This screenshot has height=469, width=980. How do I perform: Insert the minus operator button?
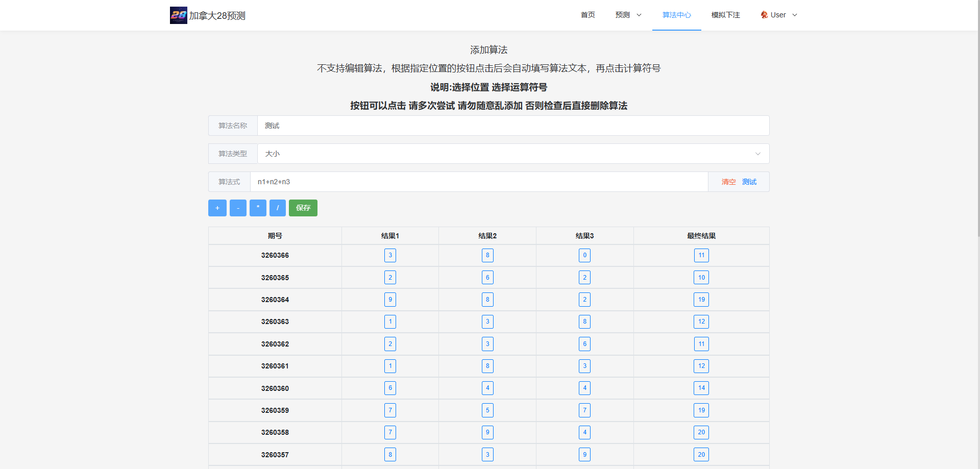coord(238,208)
